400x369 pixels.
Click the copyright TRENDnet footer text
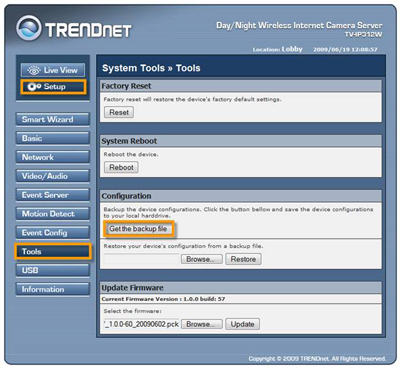(x=317, y=359)
